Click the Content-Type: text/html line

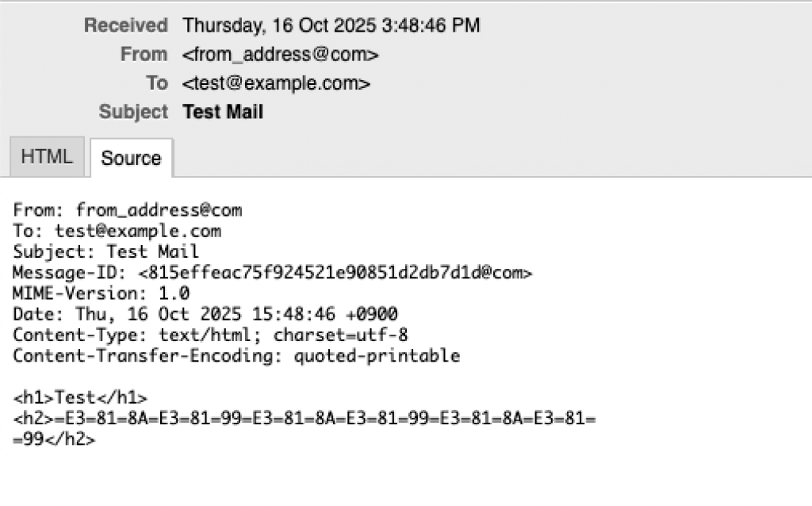[x=210, y=335]
